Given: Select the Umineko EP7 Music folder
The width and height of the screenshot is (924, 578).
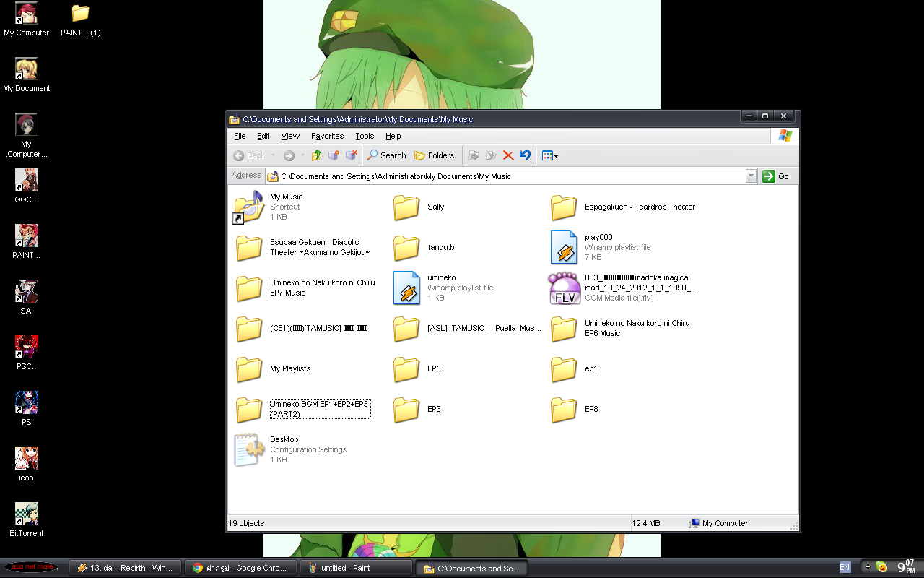Looking at the screenshot, I should (x=249, y=288).
